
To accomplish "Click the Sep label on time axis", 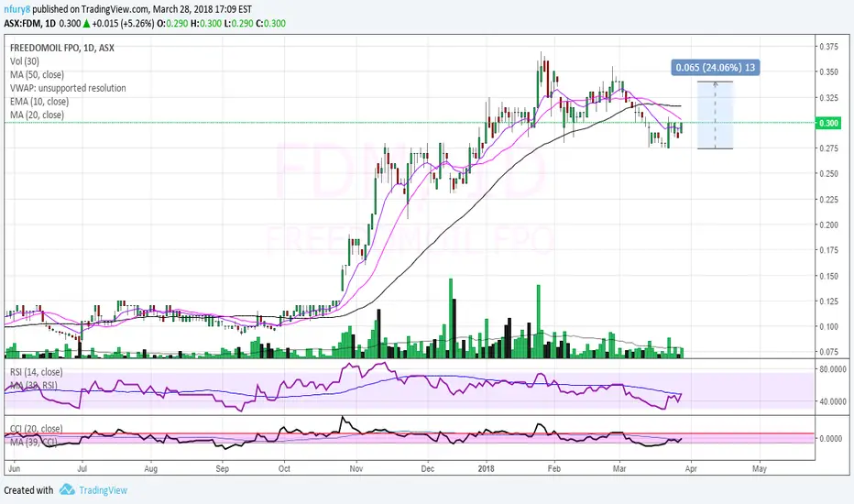I will pyautogui.click(x=223, y=468).
